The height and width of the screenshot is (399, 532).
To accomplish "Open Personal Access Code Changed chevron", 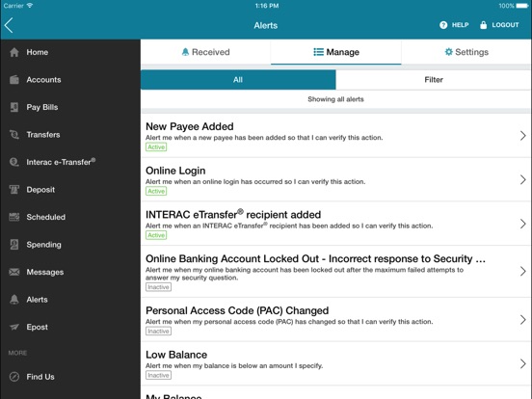I will (522, 320).
